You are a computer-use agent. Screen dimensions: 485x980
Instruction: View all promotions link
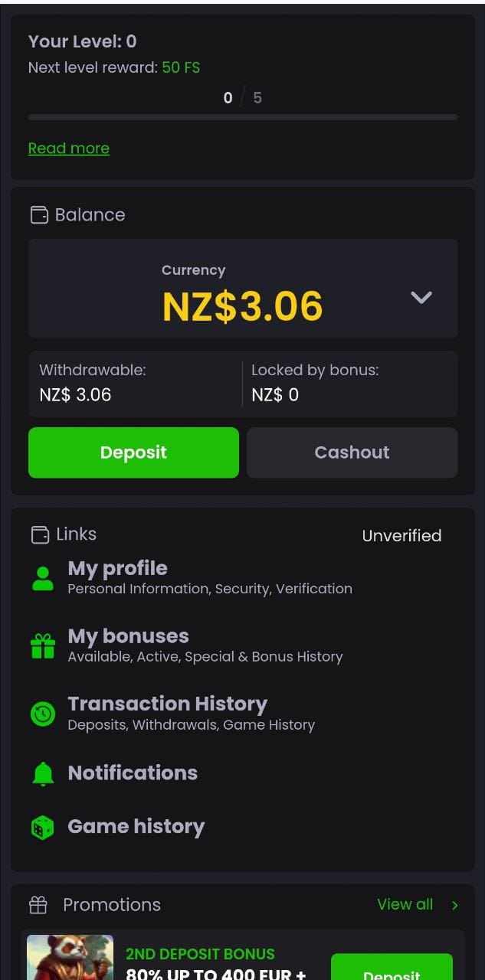tap(405, 904)
